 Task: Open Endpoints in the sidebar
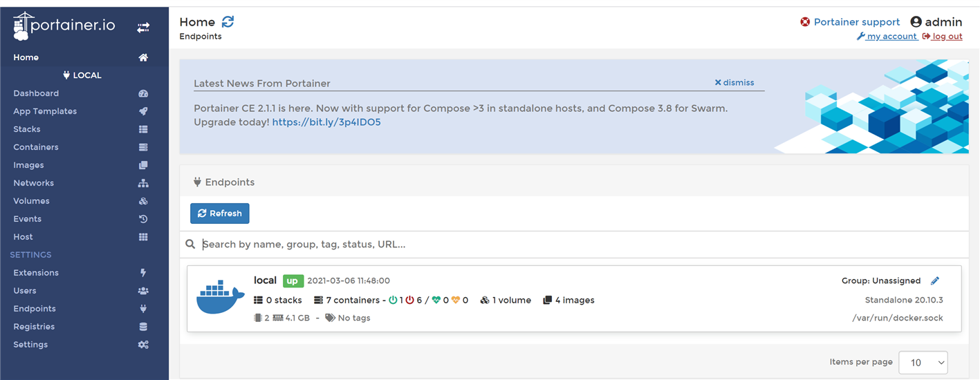pos(35,309)
